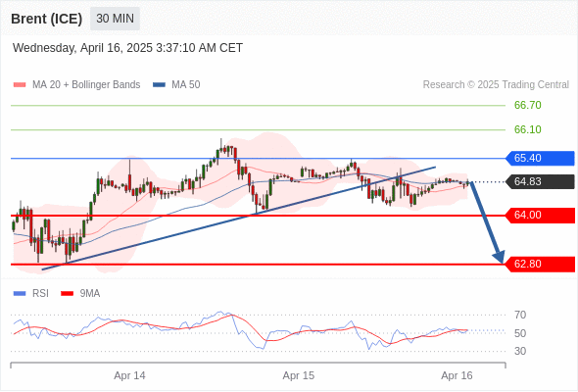Click the Apr 14 date axis label
This screenshot has height=392, width=578.
pyautogui.click(x=129, y=375)
